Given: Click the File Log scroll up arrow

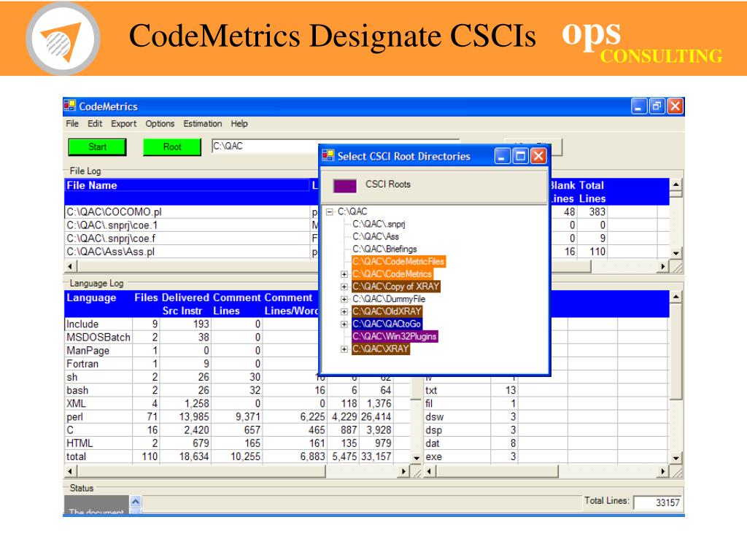Looking at the screenshot, I should pyautogui.click(x=676, y=185).
